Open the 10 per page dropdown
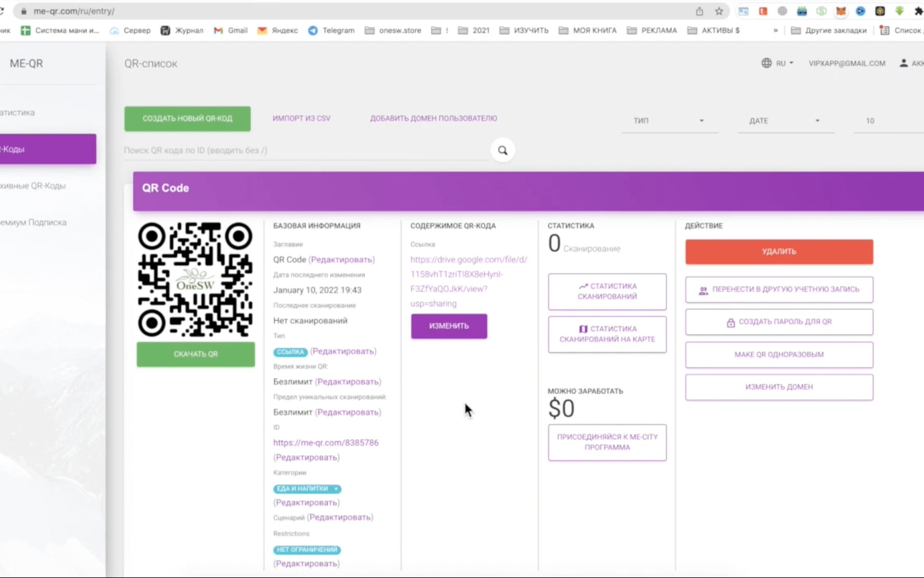924x578 pixels. [x=889, y=121]
